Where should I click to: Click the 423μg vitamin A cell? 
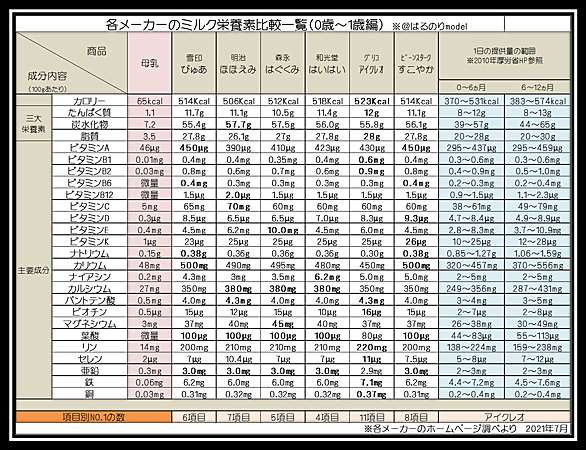pyautogui.click(x=327, y=148)
